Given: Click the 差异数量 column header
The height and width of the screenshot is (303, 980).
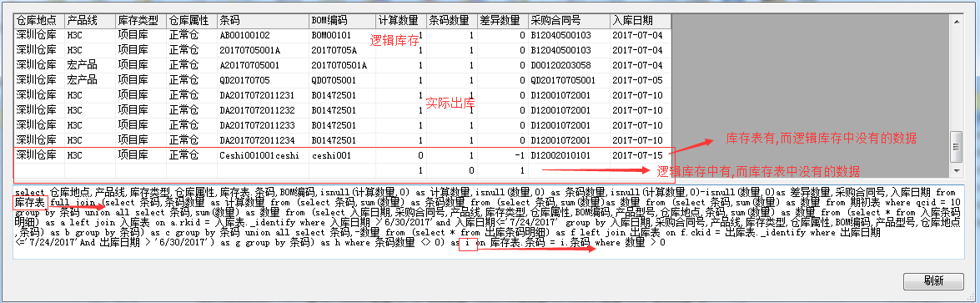Looking at the screenshot, I should (502, 21).
